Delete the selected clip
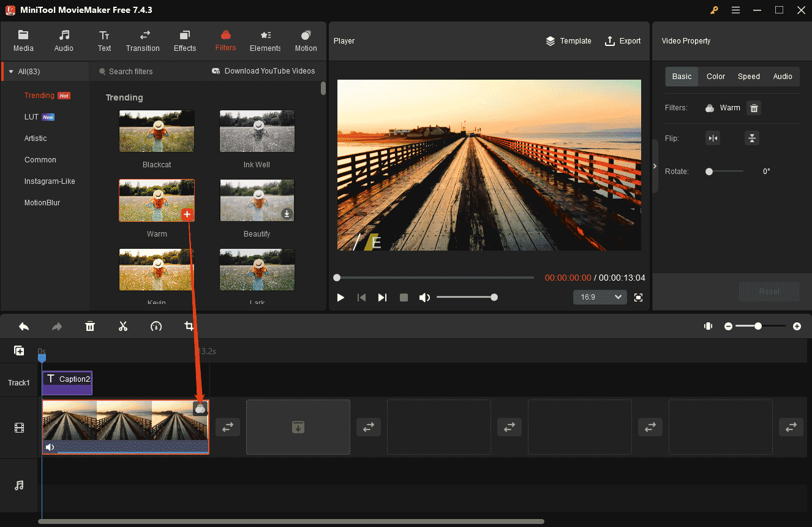 coord(90,326)
